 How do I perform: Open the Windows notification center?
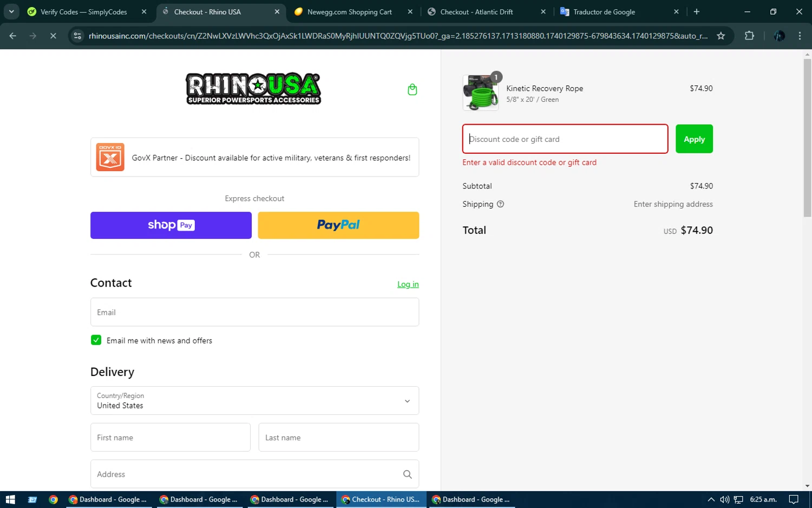(794, 499)
